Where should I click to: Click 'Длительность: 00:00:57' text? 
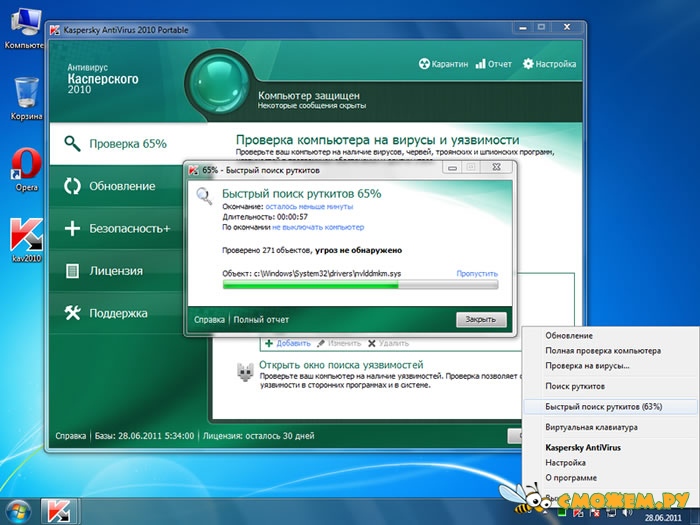pyautogui.click(x=265, y=217)
